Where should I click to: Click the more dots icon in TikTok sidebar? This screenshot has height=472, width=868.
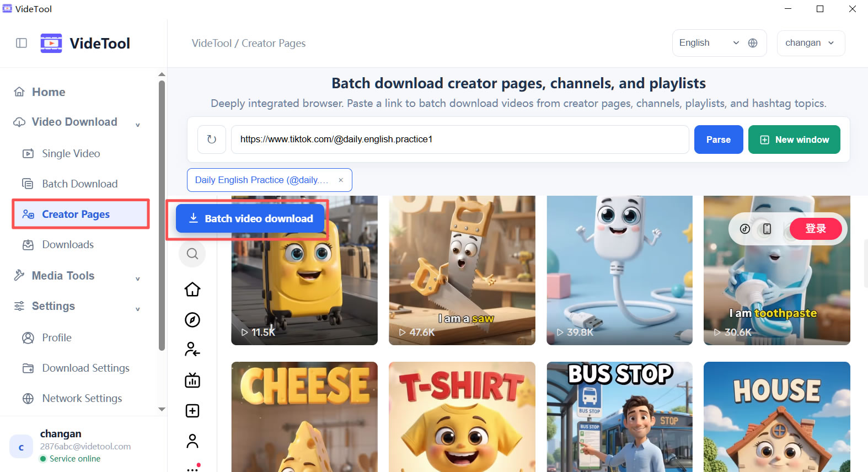click(x=192, y=468)
